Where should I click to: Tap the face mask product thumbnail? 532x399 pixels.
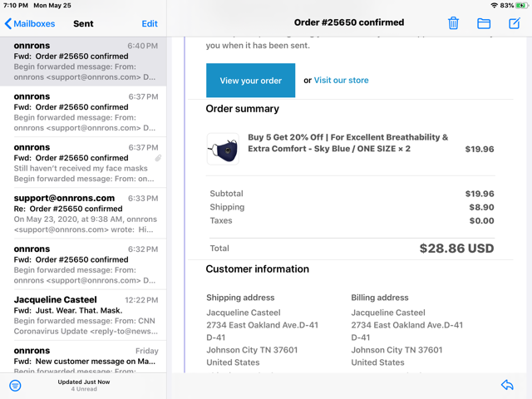[223, 149]
